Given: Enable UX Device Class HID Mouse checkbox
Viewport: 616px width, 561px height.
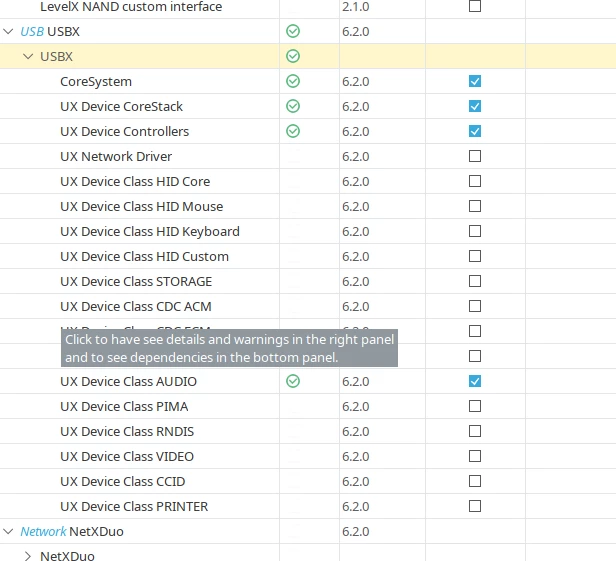Looking at the screenshot, I should click(475, 206).
